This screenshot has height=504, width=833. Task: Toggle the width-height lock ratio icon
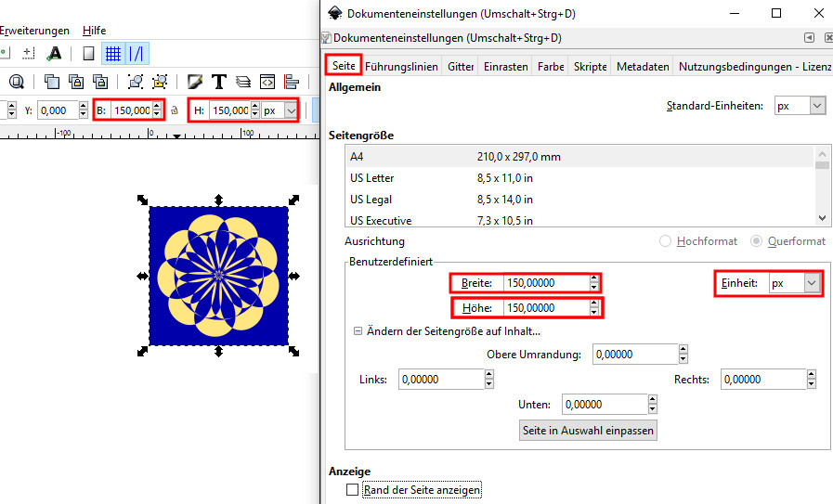click(174, 110)
